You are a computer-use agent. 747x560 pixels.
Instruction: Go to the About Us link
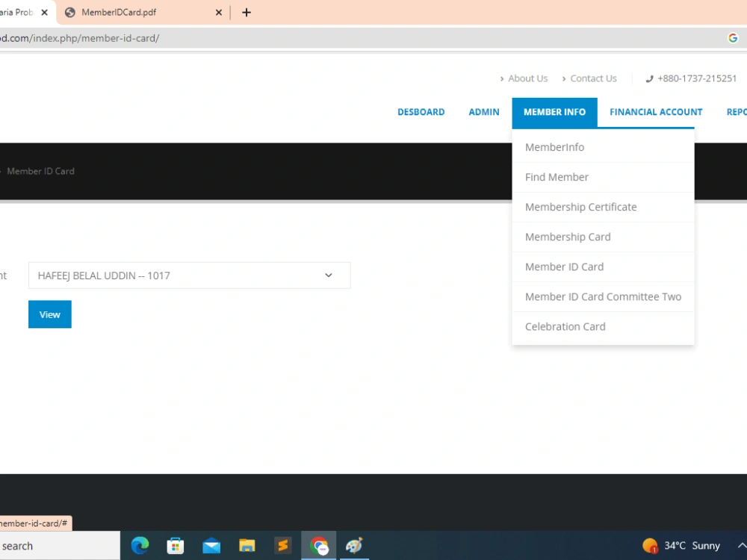528,78
